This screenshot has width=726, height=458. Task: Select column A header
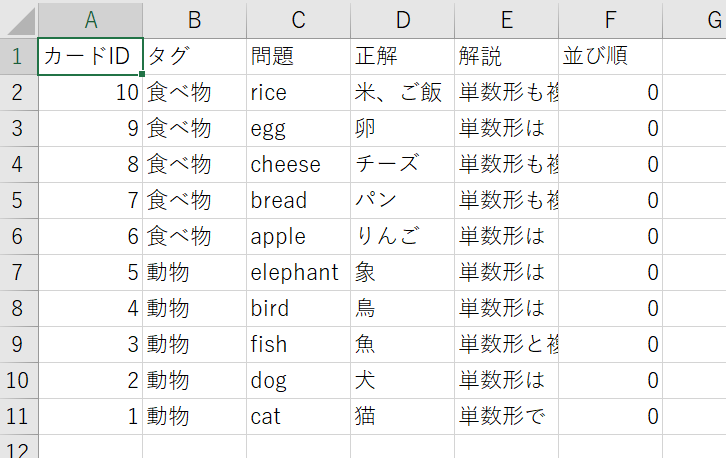coord(90,19)
